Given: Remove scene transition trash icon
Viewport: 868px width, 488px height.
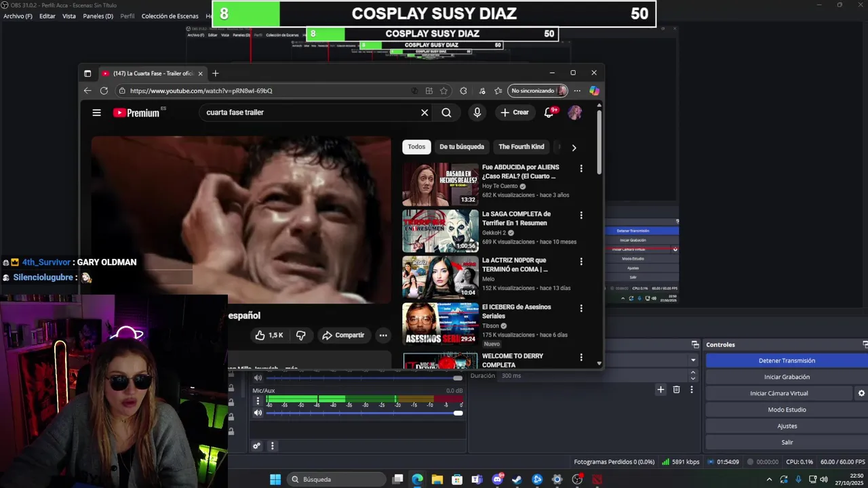Looking at the screenshot, I should coord(676,390).
